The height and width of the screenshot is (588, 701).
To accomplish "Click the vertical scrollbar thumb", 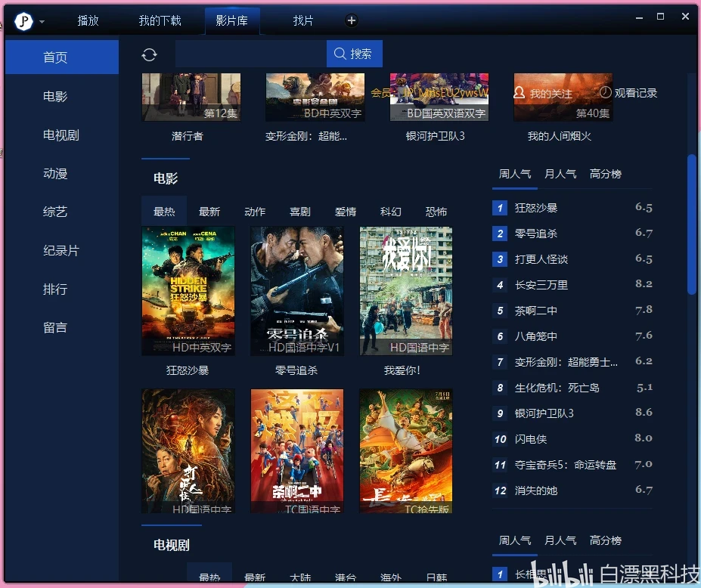I will 692,224.
